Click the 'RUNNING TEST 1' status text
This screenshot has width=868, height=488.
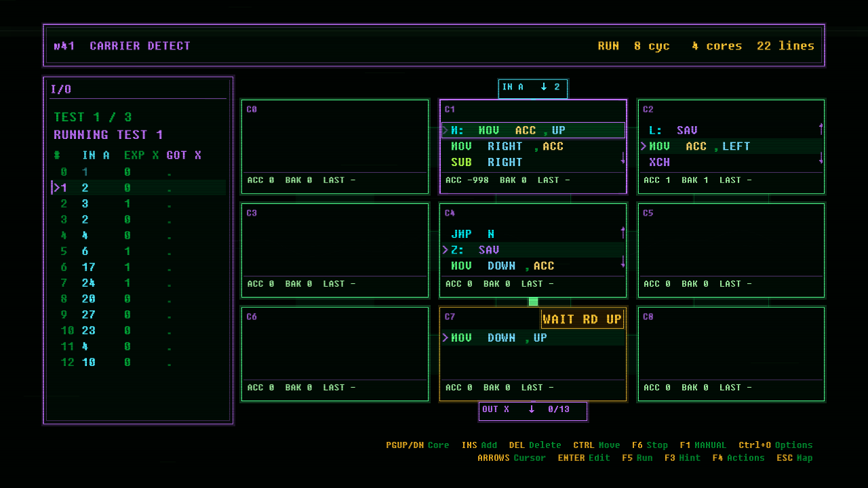point(108,135)
